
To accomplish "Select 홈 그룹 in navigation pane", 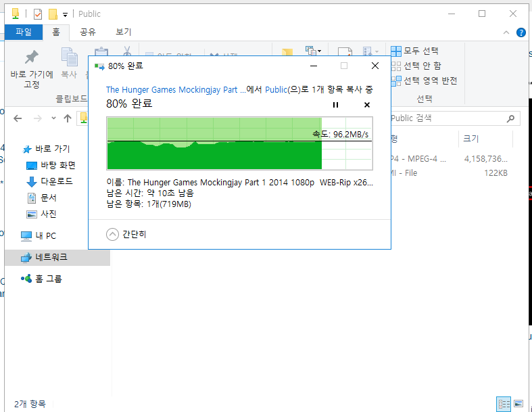I will click(x=41, y=279).
